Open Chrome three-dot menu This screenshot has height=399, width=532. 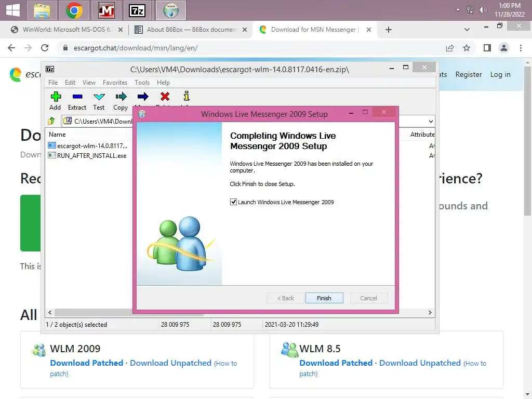coord(521,48)
